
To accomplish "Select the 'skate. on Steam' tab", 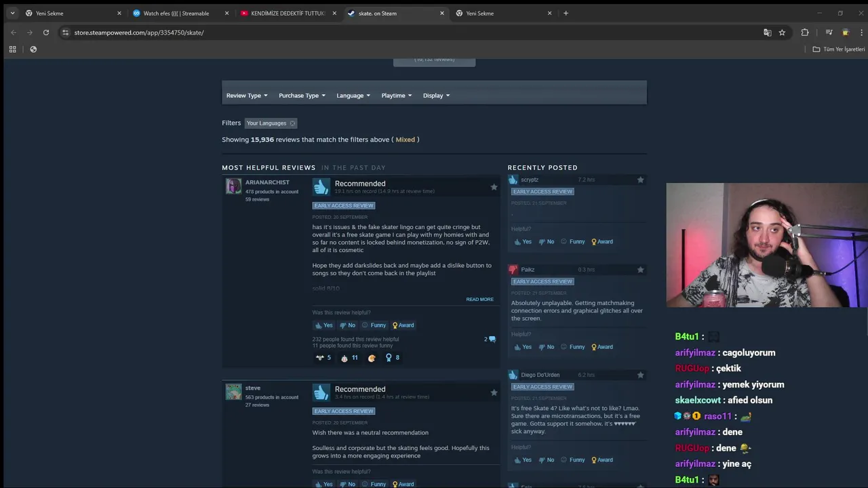I will point(390,13).
